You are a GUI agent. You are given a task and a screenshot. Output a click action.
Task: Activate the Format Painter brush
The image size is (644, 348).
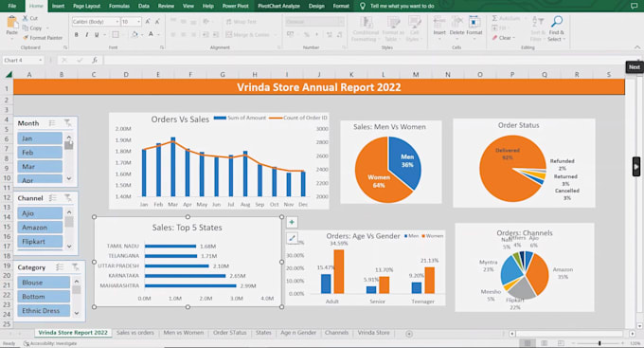click(25, 37)
